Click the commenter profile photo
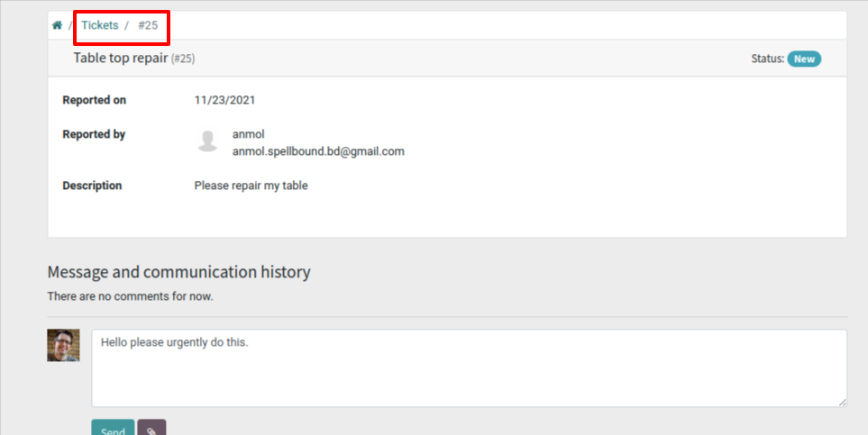 (63, 345)
